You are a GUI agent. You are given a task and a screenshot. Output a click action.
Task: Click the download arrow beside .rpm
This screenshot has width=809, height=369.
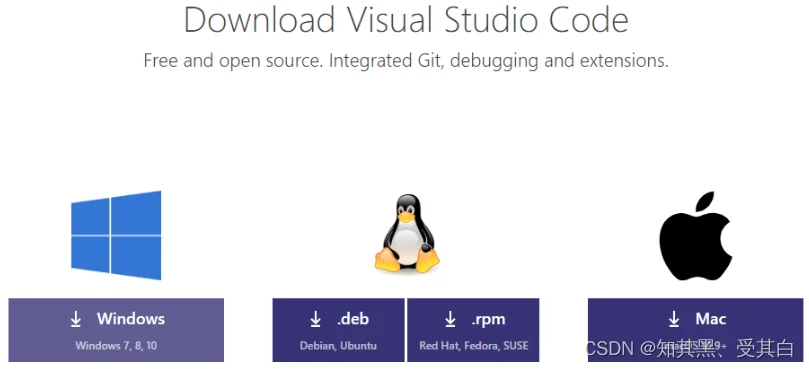[x=450, y=319]
